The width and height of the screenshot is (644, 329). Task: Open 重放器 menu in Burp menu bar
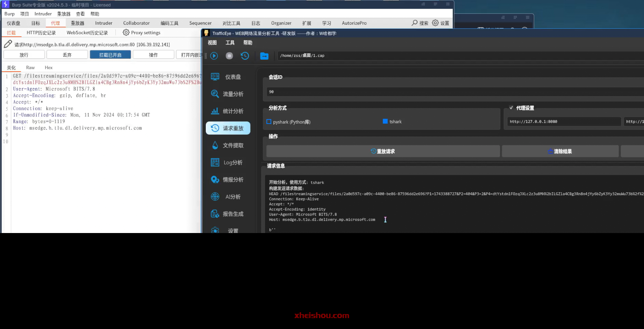click(x=64, y=14)
